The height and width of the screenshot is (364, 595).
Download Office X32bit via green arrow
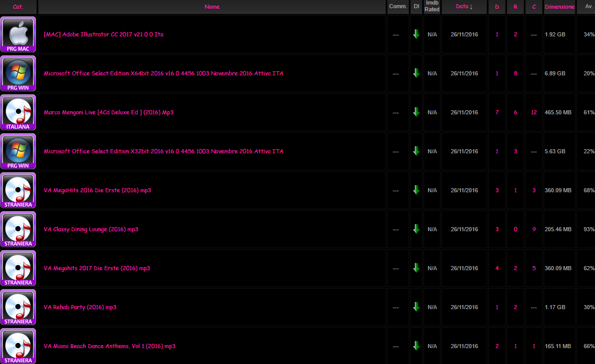pos(416,151)
